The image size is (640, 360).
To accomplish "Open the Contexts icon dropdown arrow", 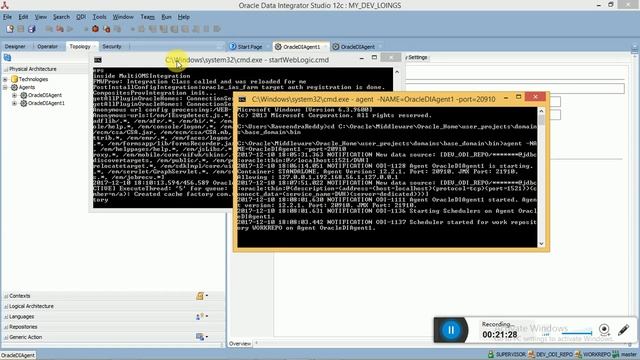I will click(x=207, y=296).
